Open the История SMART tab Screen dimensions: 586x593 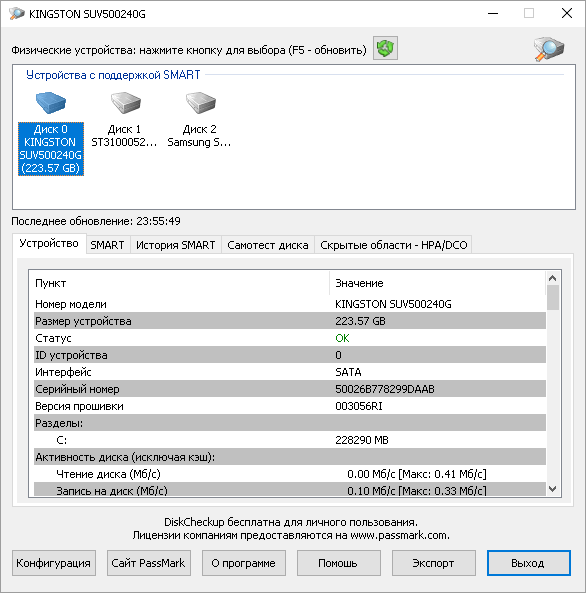tap(176, 245)
